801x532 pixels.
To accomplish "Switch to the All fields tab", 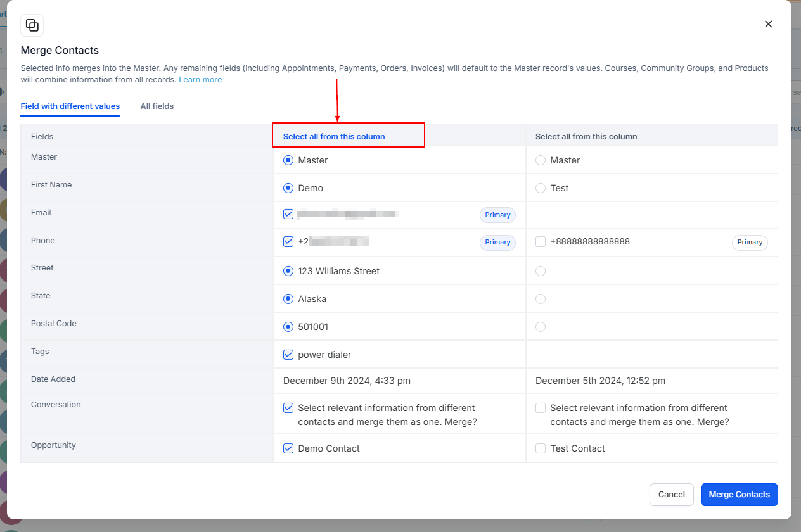I will pyautogui.click(x=157, y=106).
